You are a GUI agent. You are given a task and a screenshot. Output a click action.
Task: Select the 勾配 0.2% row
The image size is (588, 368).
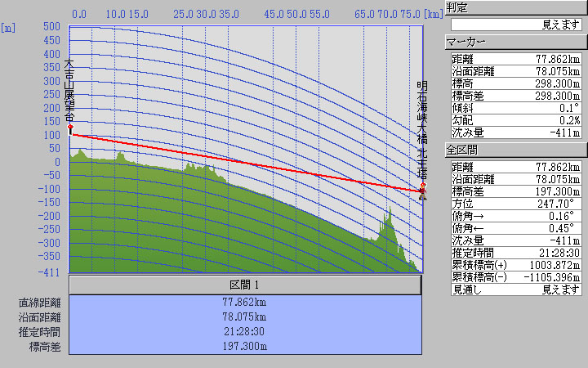(516, 120)
